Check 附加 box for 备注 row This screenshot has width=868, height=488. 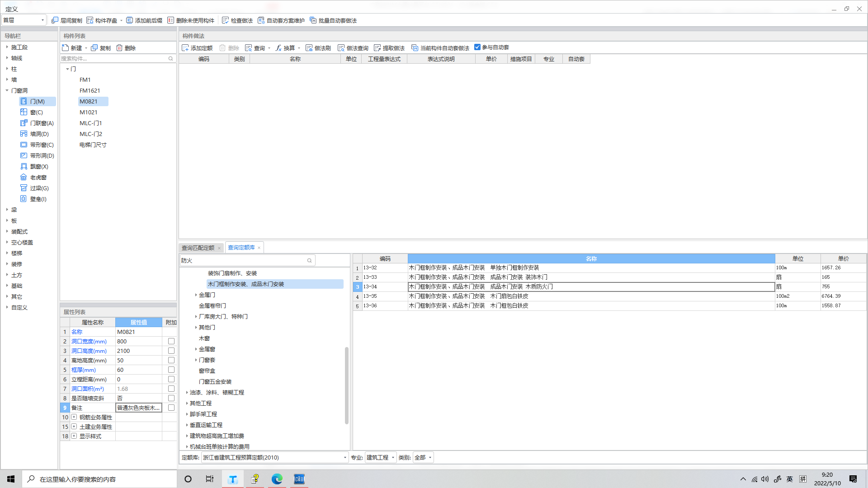coord(171,408)
